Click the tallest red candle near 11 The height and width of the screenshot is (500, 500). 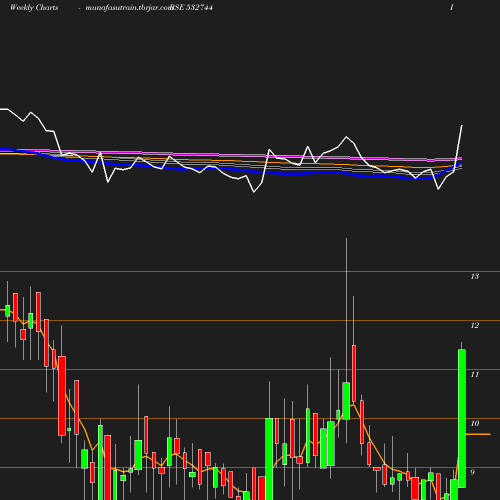[x=62, y=396]
